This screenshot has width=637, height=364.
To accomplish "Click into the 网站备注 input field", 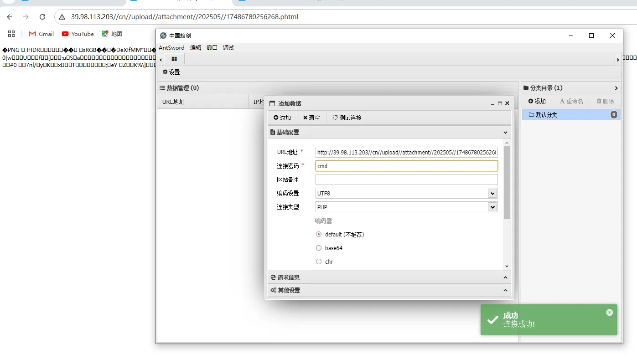I will coord(406,179).
